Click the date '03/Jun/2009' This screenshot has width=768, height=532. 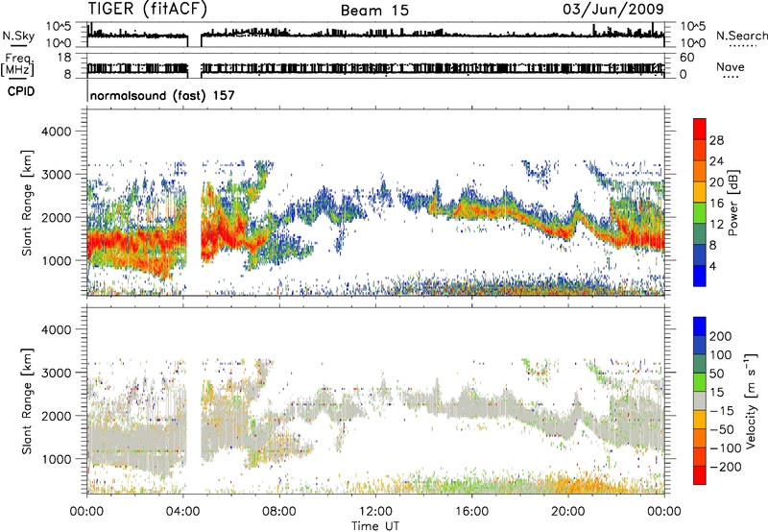pos(613,10)
